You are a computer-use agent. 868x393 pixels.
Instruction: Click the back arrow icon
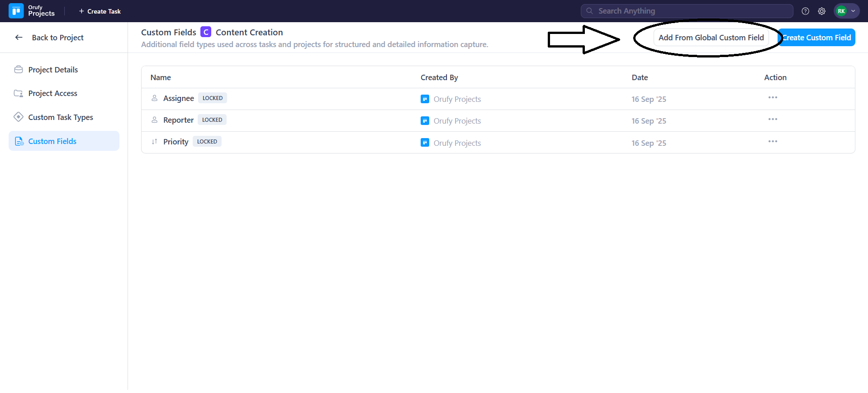tap(19, 38)
